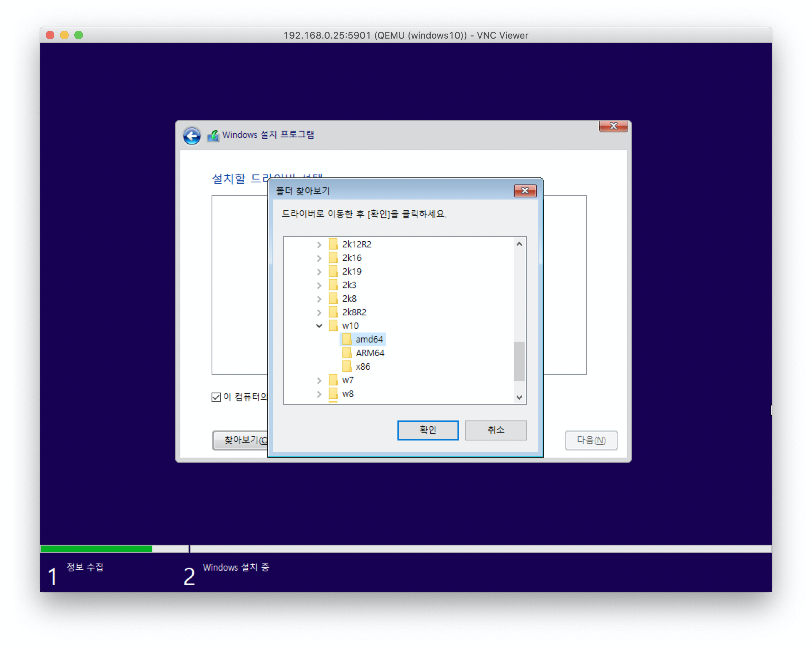Expand the 2k8R2 folder node
The image size is (812, 645).
tap(319, 312)
